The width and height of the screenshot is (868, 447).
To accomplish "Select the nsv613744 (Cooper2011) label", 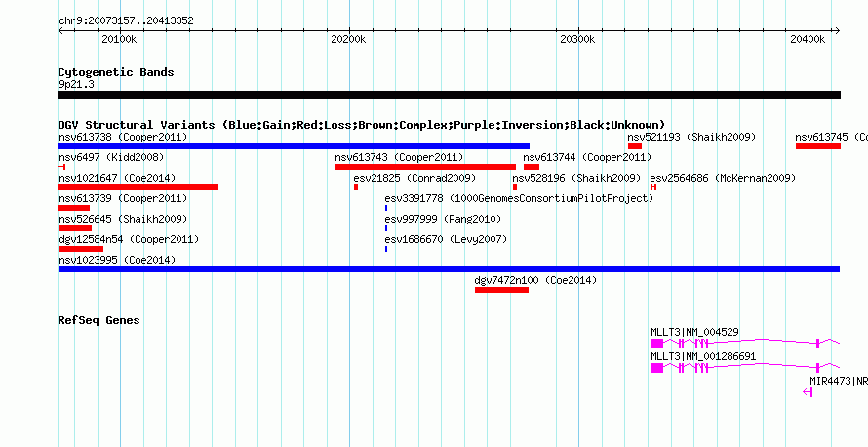I will coord(587,158).
